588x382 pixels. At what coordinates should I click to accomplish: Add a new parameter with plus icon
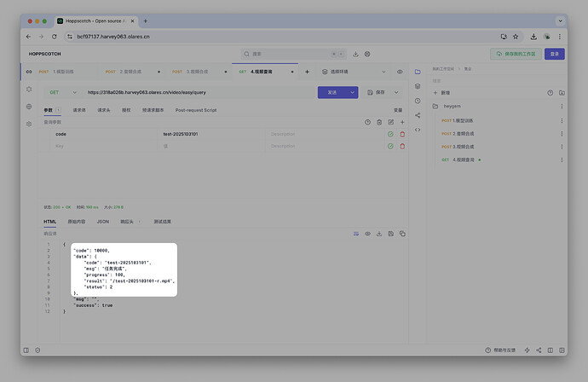coord(402,122)
